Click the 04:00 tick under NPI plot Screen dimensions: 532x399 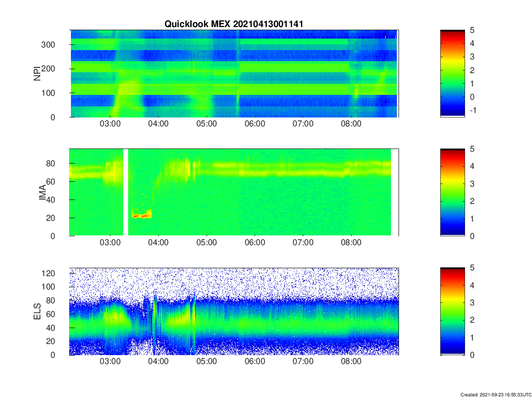coord(158,124)
